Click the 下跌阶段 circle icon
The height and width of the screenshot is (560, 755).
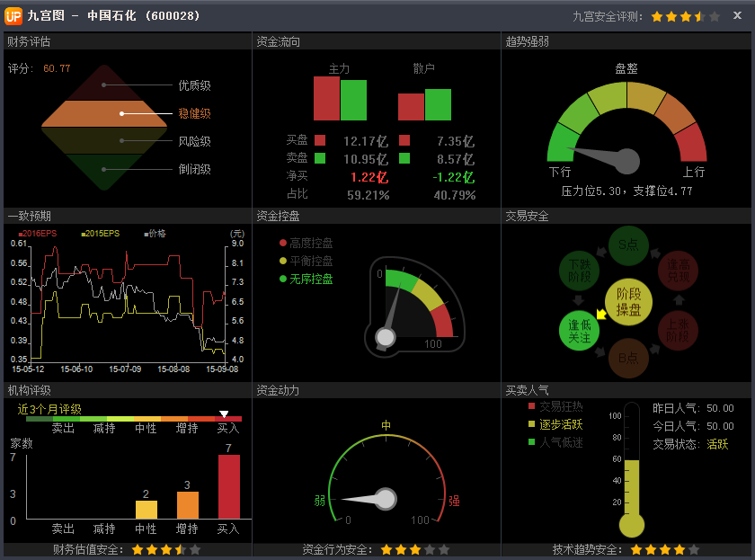[579, 271]
